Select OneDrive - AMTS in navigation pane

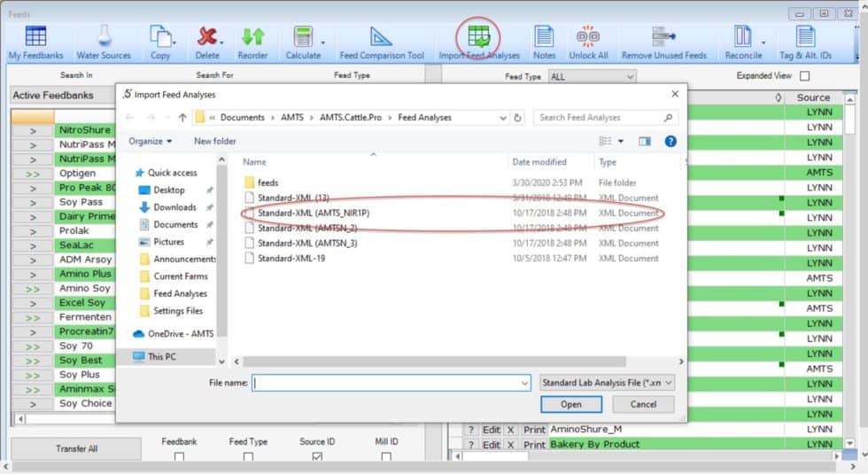coord(174,334)
